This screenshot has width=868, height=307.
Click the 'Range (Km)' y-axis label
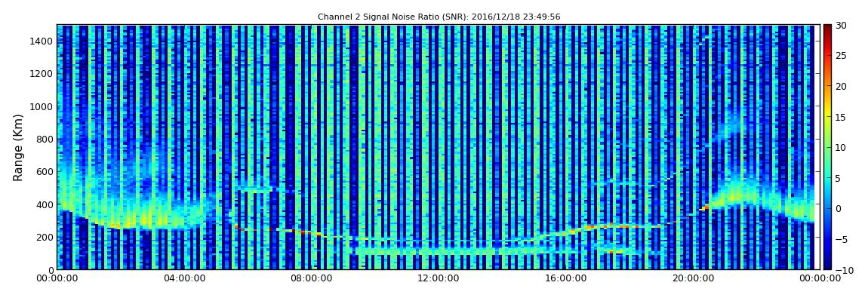[x=18, y=147]
